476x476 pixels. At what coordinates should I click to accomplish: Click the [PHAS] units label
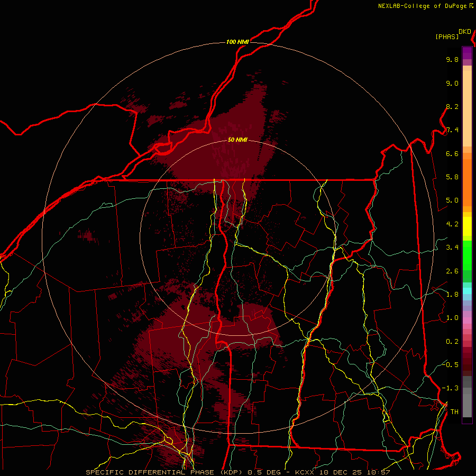pyautogui.click(x=447, y=36)
